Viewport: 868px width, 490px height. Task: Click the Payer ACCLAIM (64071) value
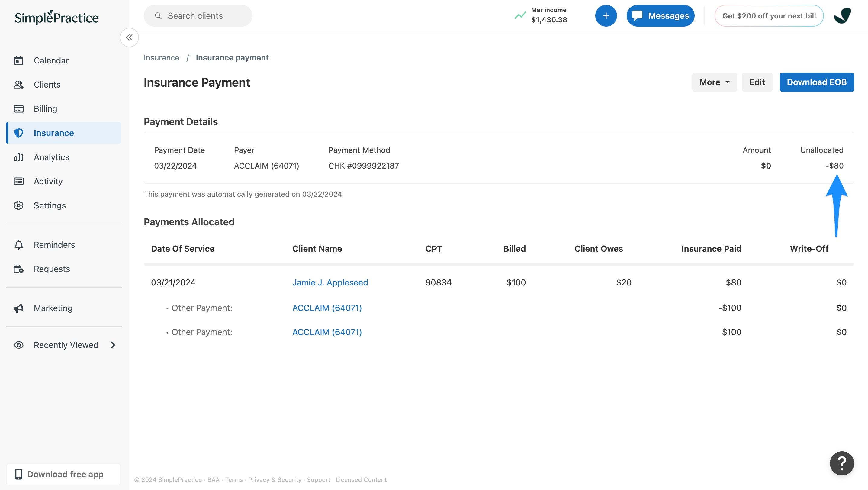pos(267,166)
